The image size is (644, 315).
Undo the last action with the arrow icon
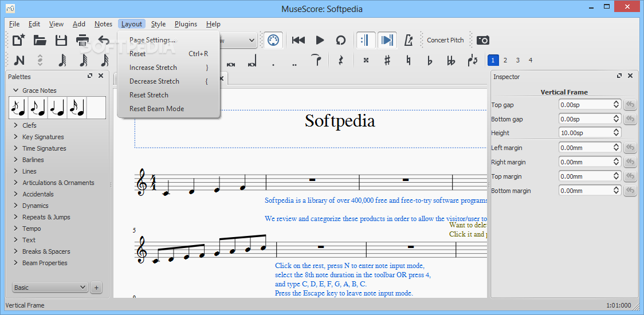(x=104, y=40)
